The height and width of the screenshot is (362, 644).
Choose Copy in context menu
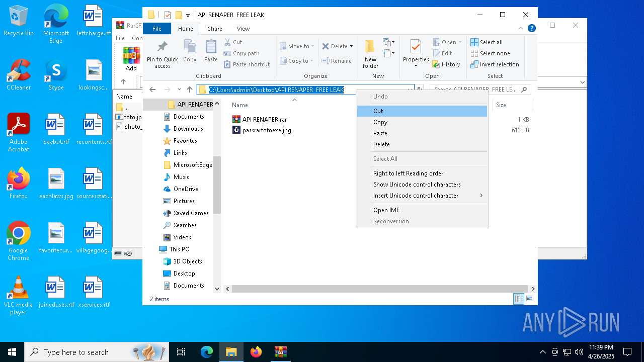(x=422, y=122)
